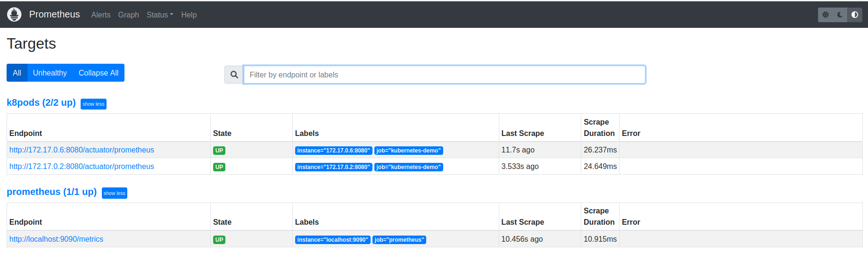Open the Alerts page

pos(101,15)
